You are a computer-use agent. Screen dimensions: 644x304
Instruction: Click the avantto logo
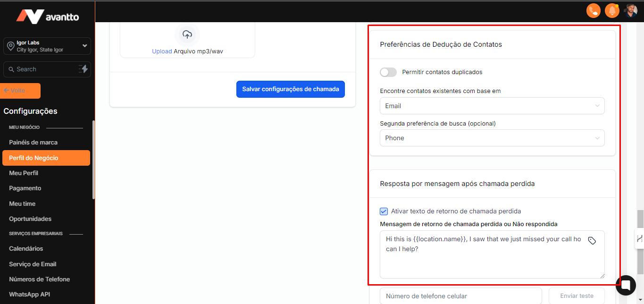(47, 17)
